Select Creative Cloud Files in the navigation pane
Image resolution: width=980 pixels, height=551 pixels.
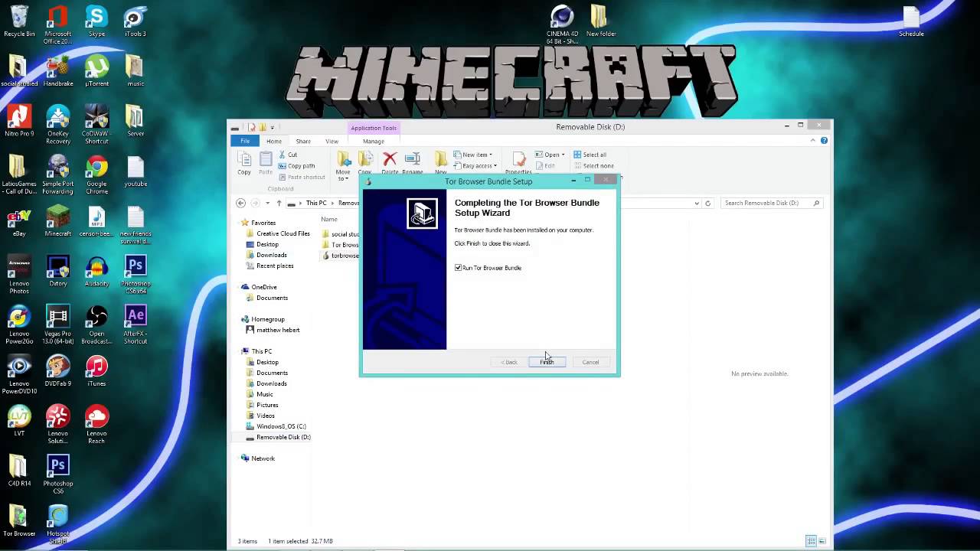click(x=276, y=233)
